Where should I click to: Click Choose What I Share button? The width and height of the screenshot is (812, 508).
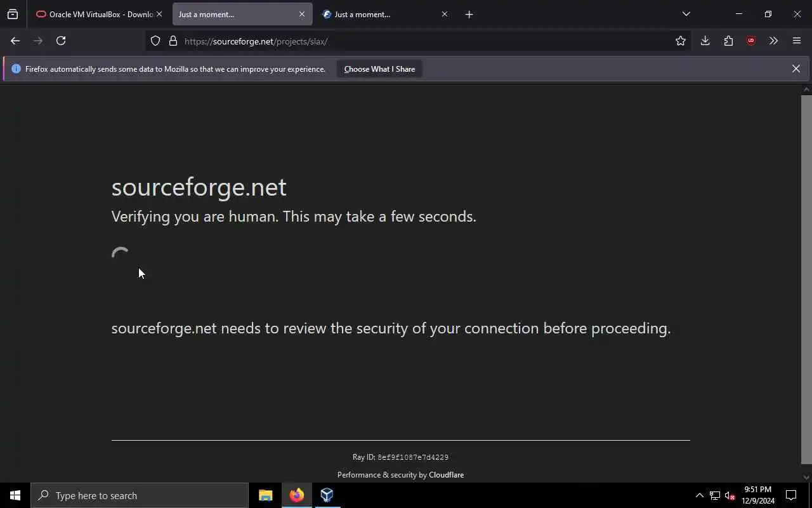point(379,69)
